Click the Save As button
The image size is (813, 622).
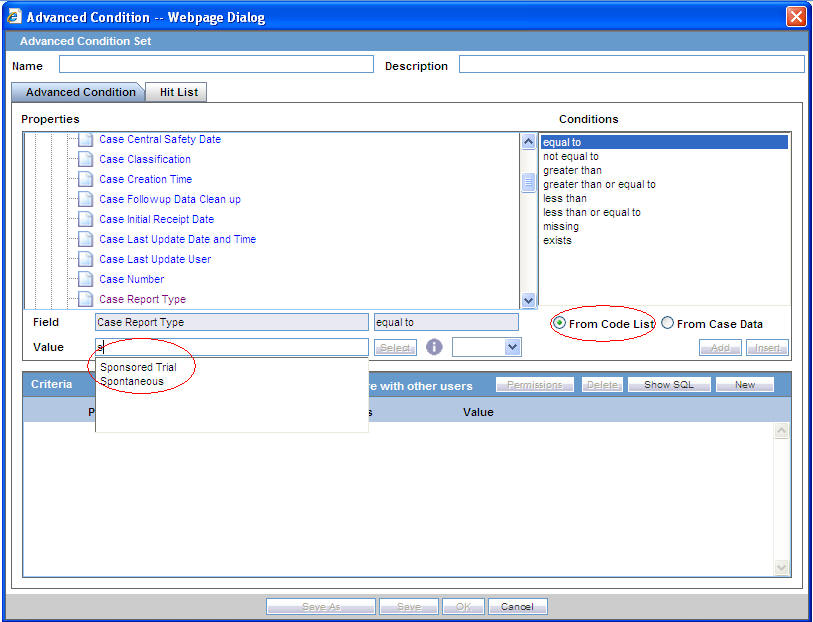click(x=320, y=606)
